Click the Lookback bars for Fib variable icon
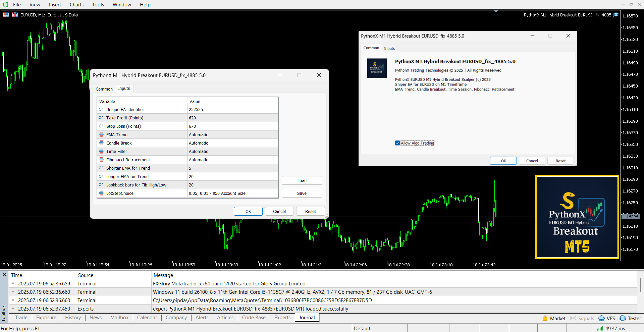The height and width of the screenshot is (332, 644). coord(101,185)
